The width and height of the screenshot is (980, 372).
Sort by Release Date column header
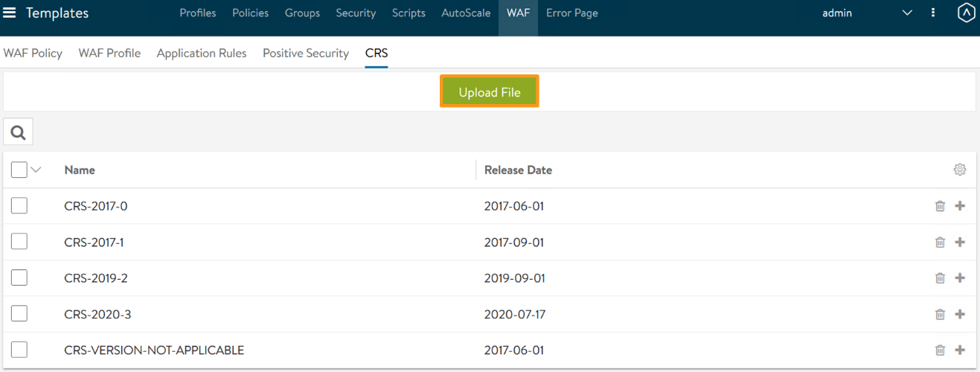point(518,170)
